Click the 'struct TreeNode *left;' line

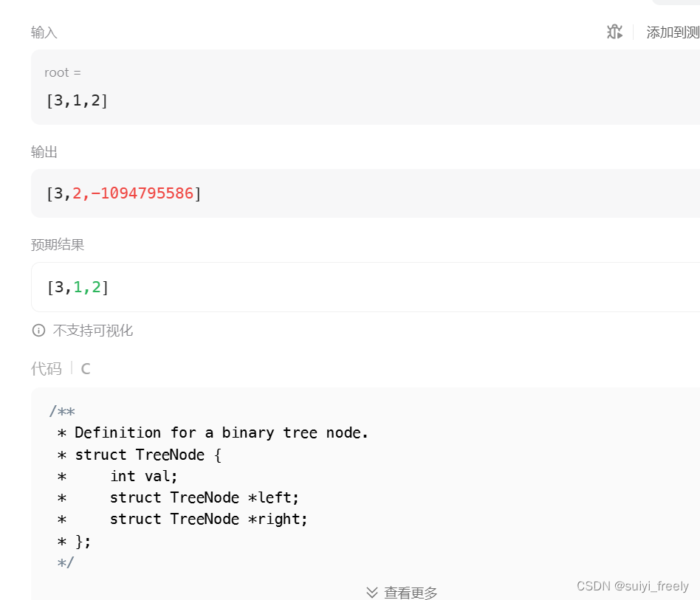pos(205,497)
